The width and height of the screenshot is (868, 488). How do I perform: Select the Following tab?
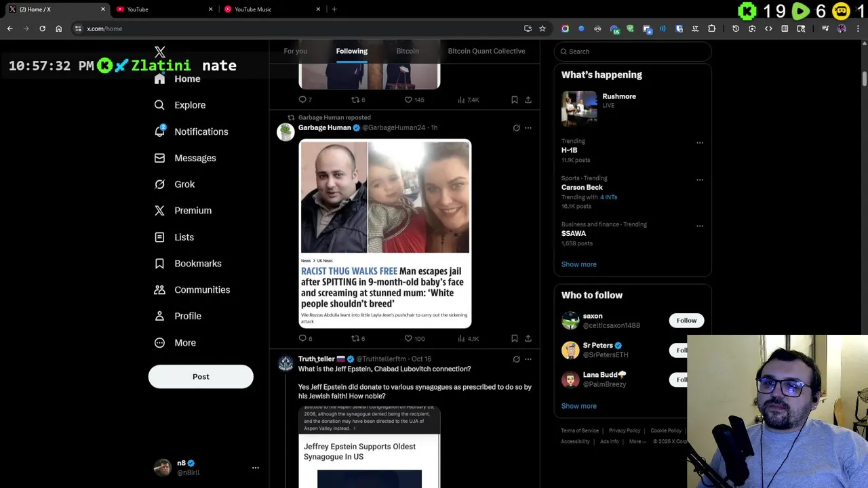[x=352, y=51]
